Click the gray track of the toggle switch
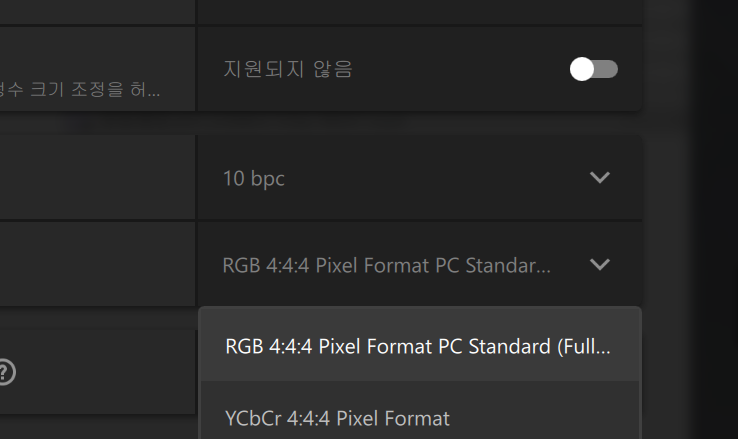738x439 pixels. pos(608,69)
